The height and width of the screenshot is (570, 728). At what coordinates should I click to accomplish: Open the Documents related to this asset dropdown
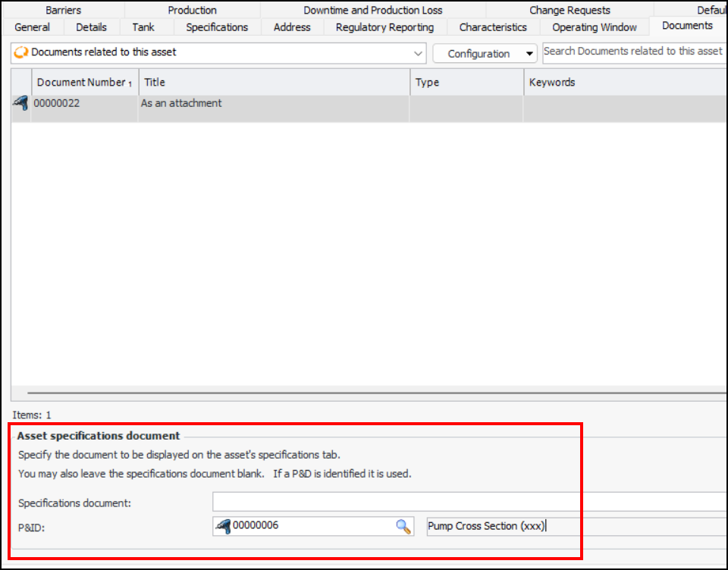pos(418,53)
